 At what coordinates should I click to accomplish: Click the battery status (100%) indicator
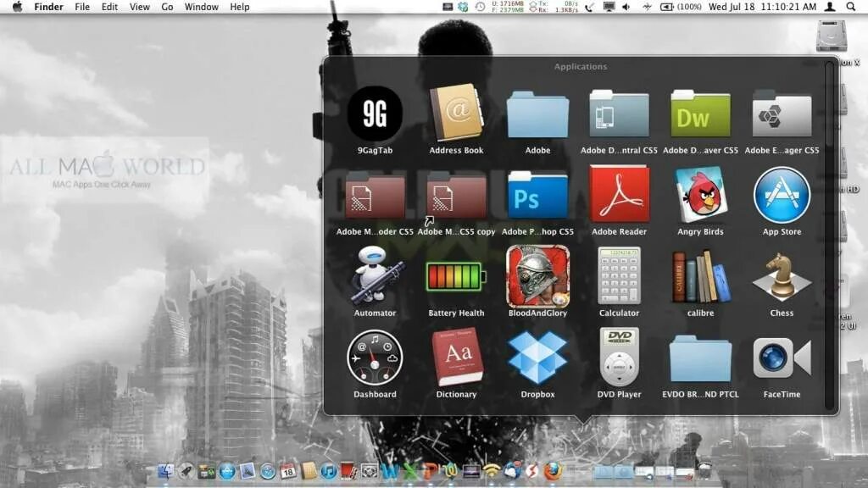682,7
